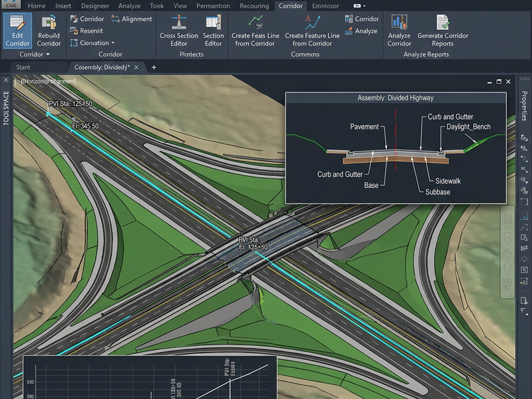This screenshot has height=399, width=532.
Task: Click the Daylight_Bench label
Action: pos(469,127)
